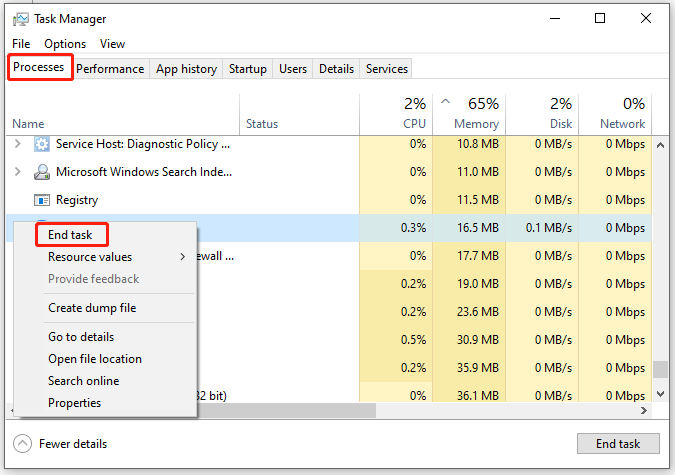This screenshot has height=475, width=675.
Task: Click the 11.0 MB memory value
Action: tap(477, 171)
